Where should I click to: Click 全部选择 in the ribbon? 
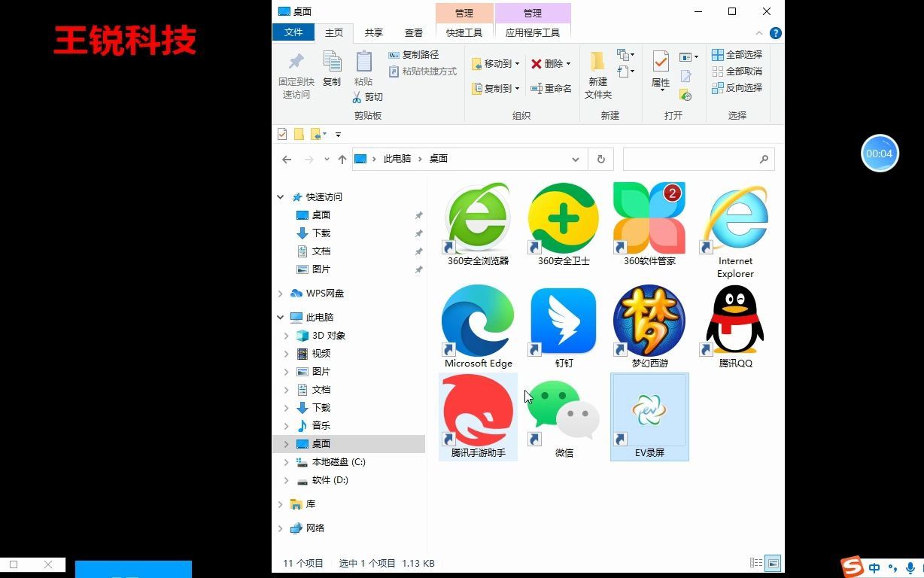tap(737, 55)
